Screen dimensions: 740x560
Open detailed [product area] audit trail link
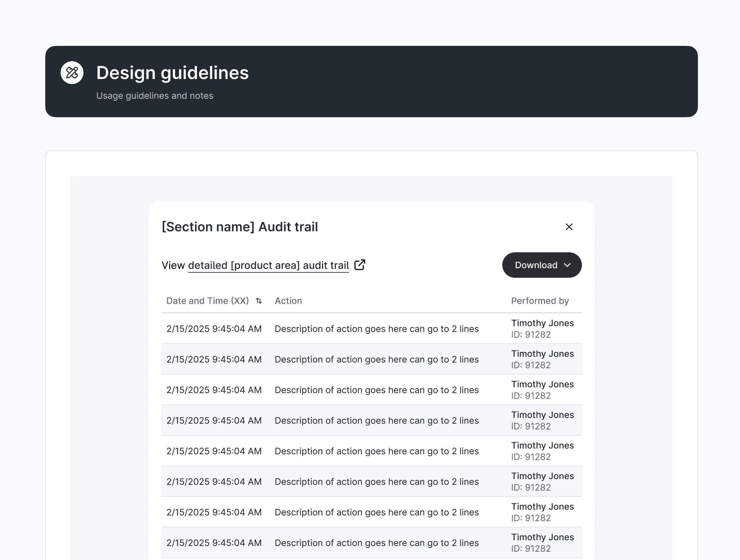pyautogui.click(x=268, y=265)
